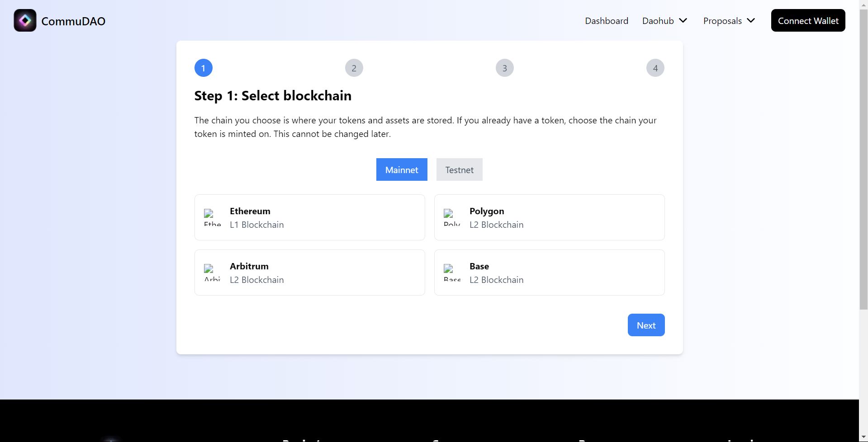The height and width of the screenshot is (442, 868).
Task: Click the Base chain icon
Action: (452, 273)
